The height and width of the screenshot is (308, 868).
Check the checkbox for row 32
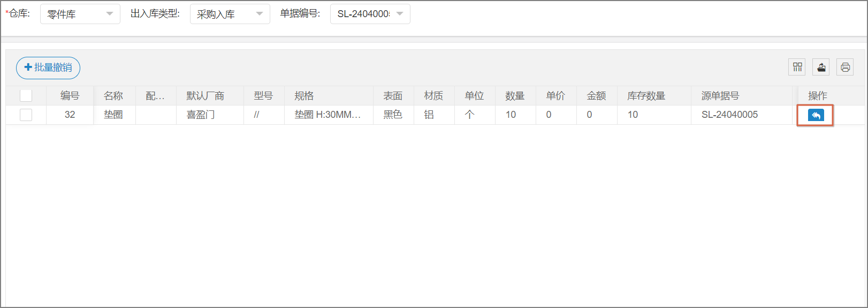click(x=26, y=115)
